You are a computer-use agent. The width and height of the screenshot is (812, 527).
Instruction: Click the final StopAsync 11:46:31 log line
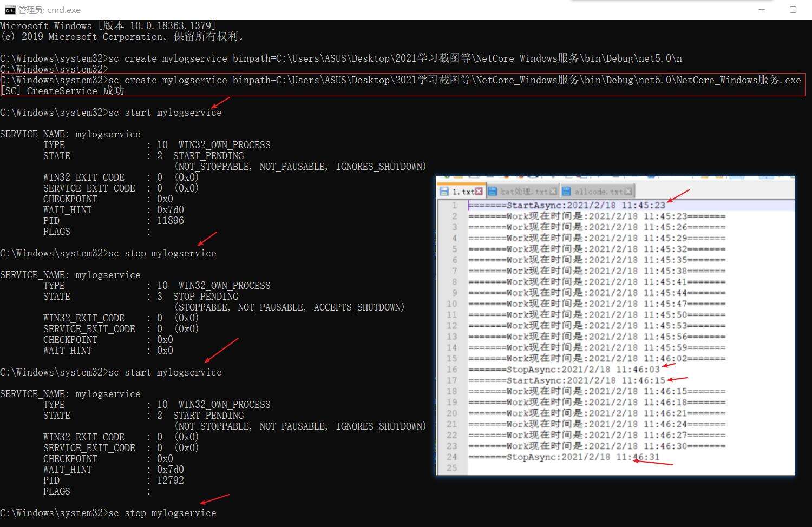(564, 457)
